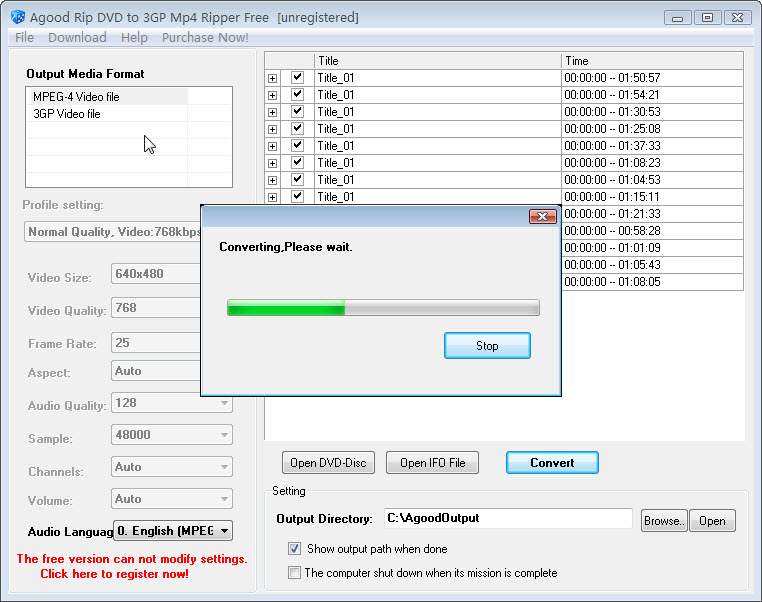Screen dimensions: 762x602
Task: Open the Purchase Now! menu
Action: click(x=205, y=37)
